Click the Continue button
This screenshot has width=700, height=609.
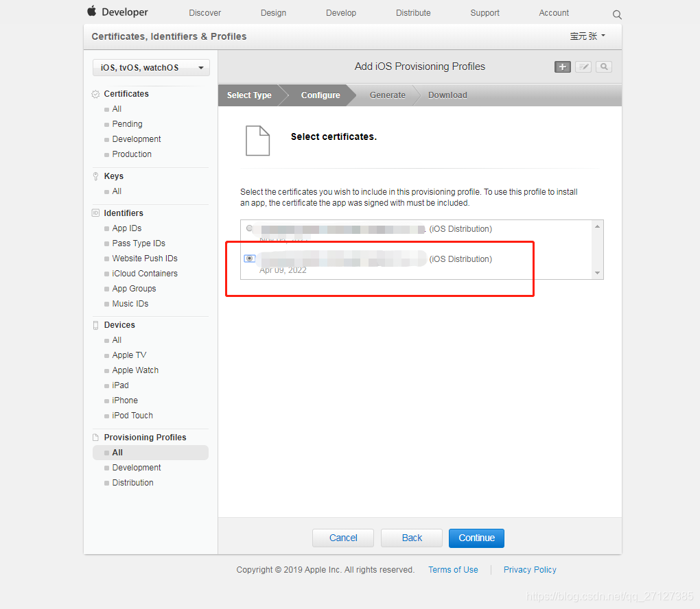[x=476, y=538]
